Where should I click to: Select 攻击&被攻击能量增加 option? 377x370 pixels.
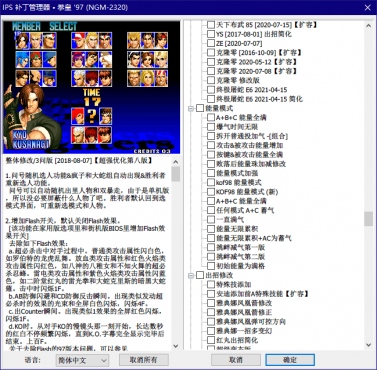(211, 145)
